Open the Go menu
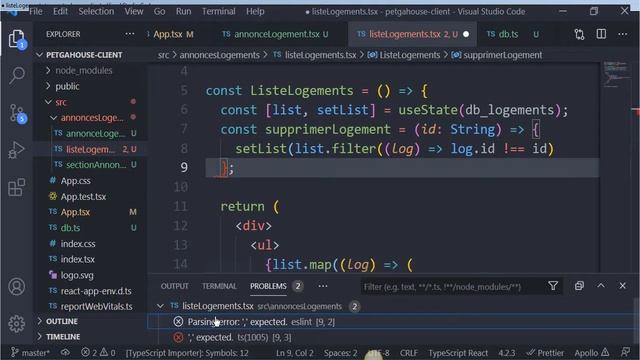The width and height of the screenshot is (640, 360). tap(160, 11)
